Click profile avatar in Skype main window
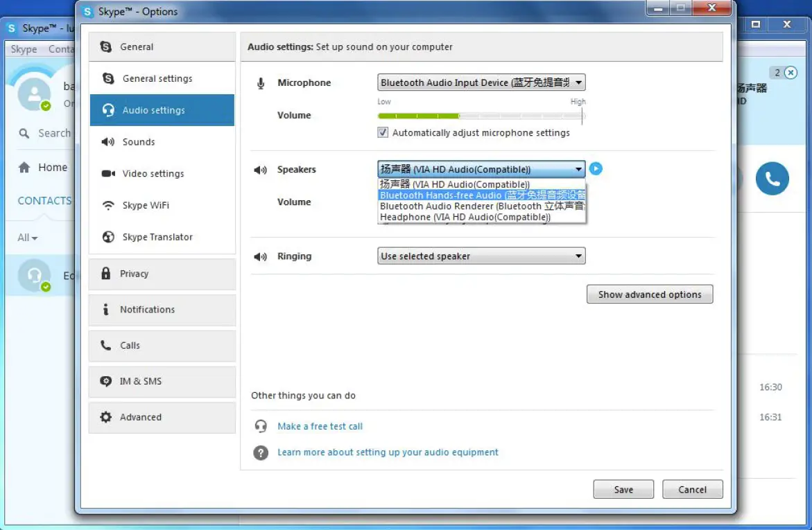Screen dimensions: 812x530 pos(34,94)
